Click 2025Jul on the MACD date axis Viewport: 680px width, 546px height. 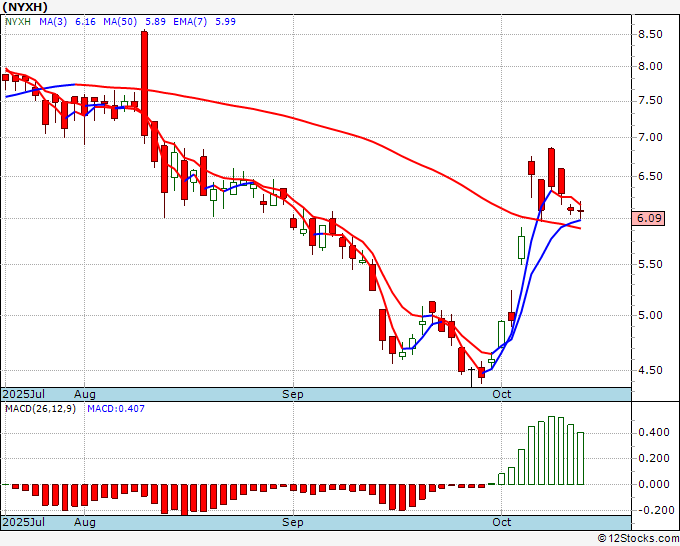click(x=24, y=522)
